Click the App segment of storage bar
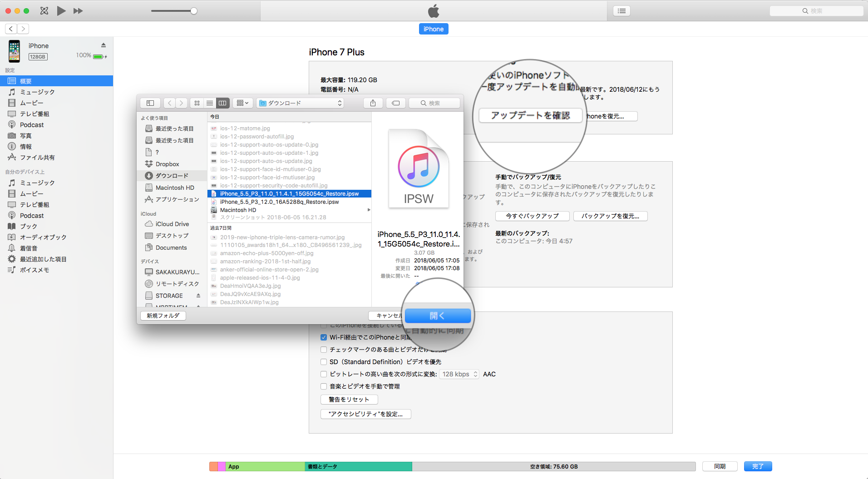Viewport: 868px width, 479px height. pyautogui.click(x=265, y=466)
